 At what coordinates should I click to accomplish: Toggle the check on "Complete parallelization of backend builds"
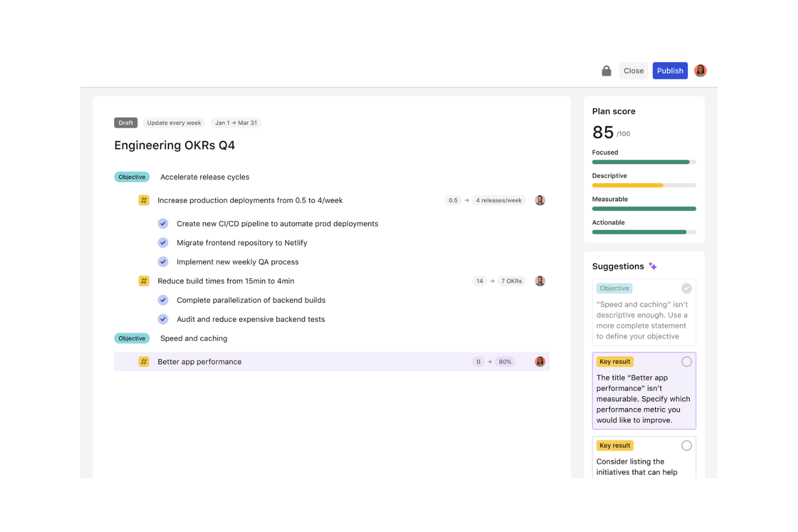click(163, 300)
